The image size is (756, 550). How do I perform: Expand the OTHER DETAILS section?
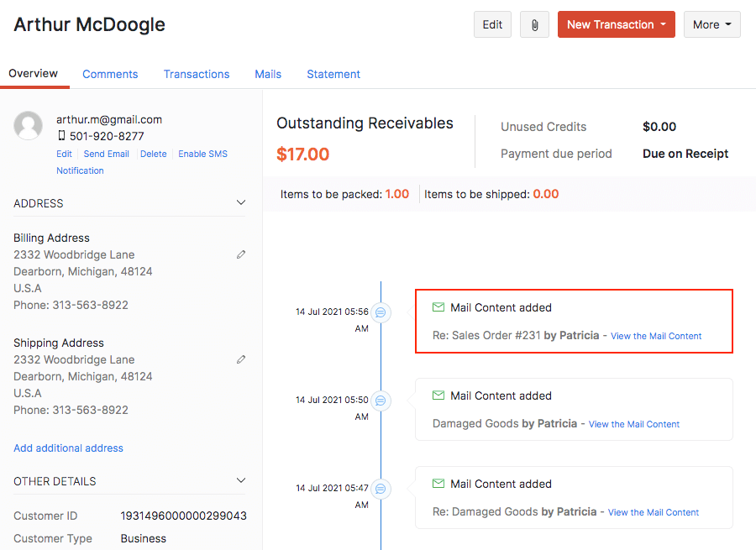[241, 480]
